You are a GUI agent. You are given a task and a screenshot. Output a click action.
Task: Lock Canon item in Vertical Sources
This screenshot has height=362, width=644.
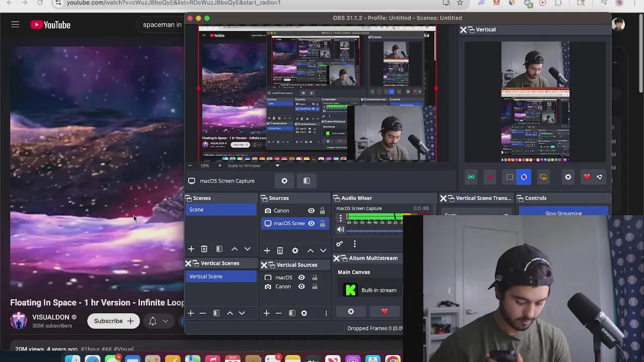pyautogui.click(x=314, y=287)
